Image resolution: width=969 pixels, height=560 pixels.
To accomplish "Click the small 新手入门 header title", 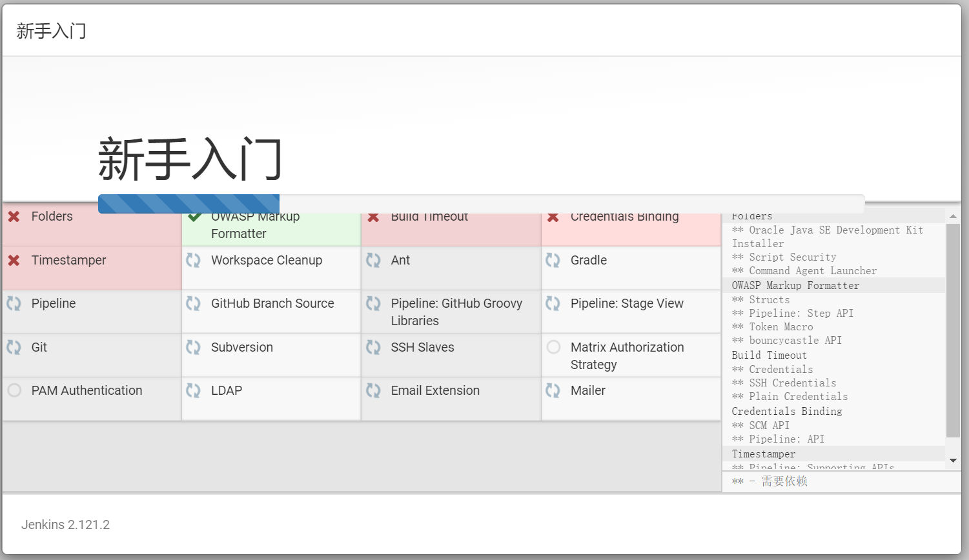I will tap(52, 30).
